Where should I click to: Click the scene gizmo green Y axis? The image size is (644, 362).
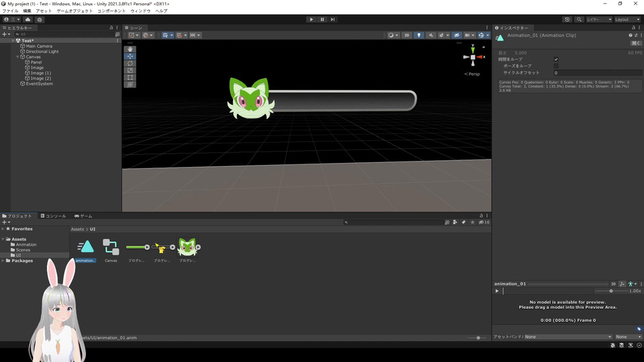point(473,49)
